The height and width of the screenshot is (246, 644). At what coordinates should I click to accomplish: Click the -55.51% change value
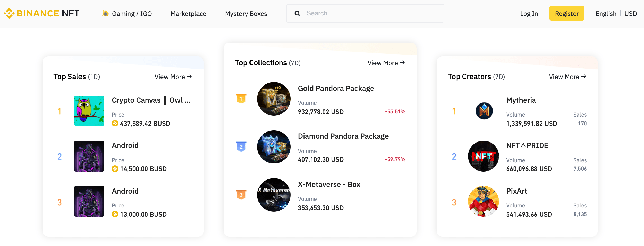coord(395,112)
